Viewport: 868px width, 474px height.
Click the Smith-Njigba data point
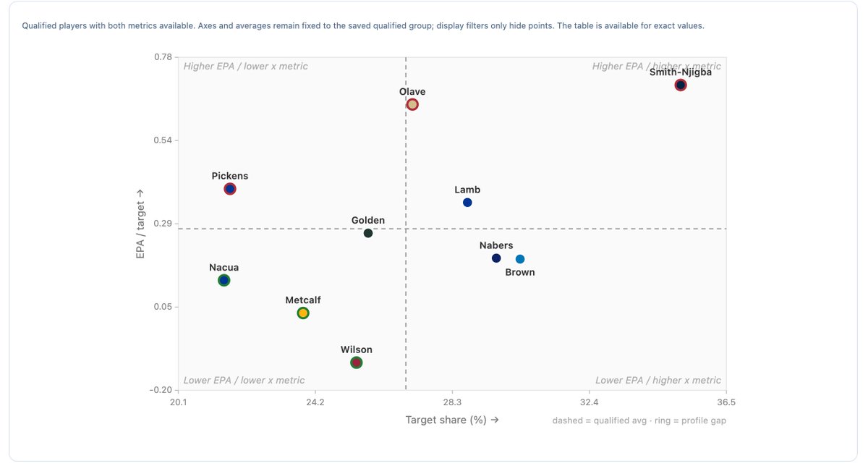click(x=681, y=85)
